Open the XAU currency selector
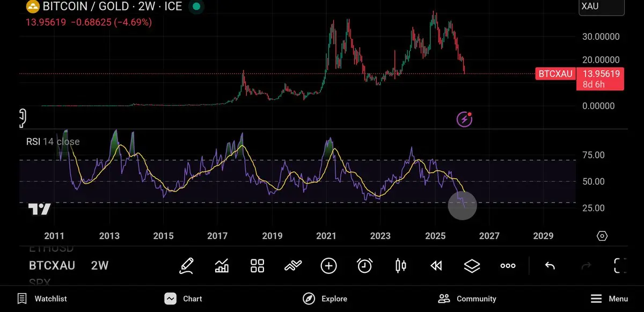This screenshot has height=312, width=644. 602,8
